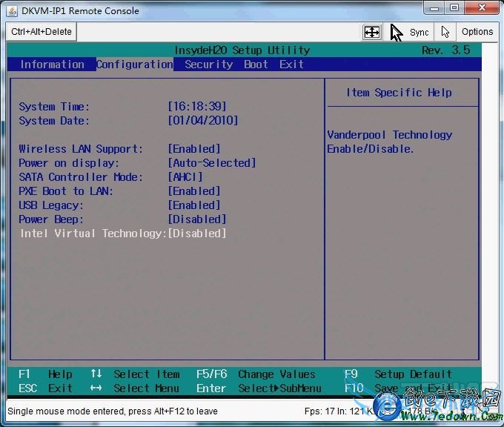504x427 pixels.
Task: Click the Vanderpool Technology help text
Action: [x=390, y=142]
